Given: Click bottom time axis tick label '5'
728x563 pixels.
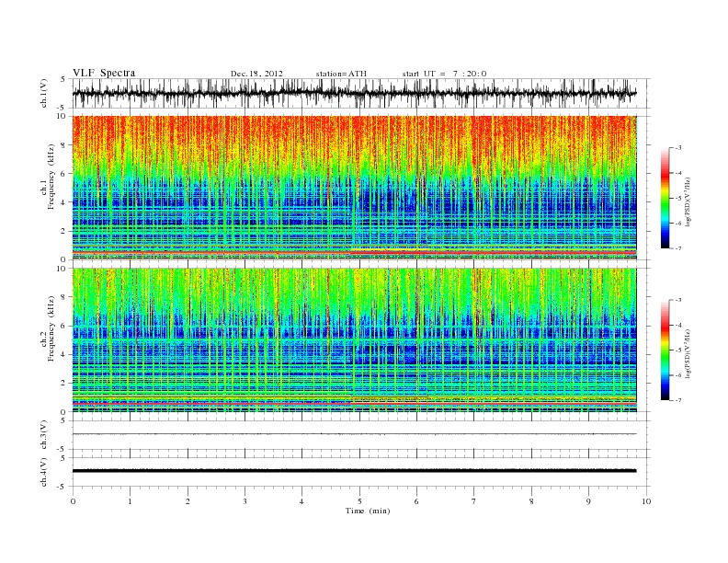Looking at the screenshot, I should point(359,501).
